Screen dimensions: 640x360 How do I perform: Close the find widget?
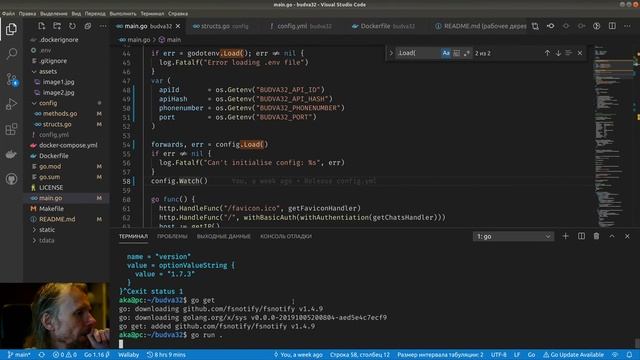[580, 53]
